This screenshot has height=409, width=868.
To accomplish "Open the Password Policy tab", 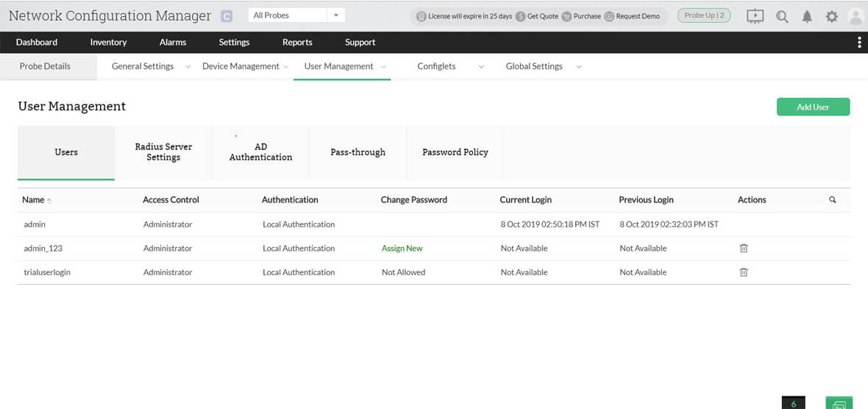I will point(455,152).
